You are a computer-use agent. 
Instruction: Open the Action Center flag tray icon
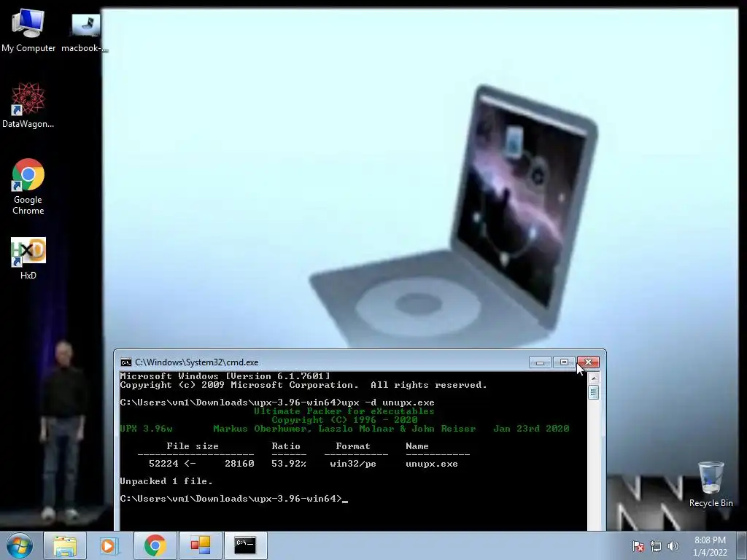pos(638,546)
